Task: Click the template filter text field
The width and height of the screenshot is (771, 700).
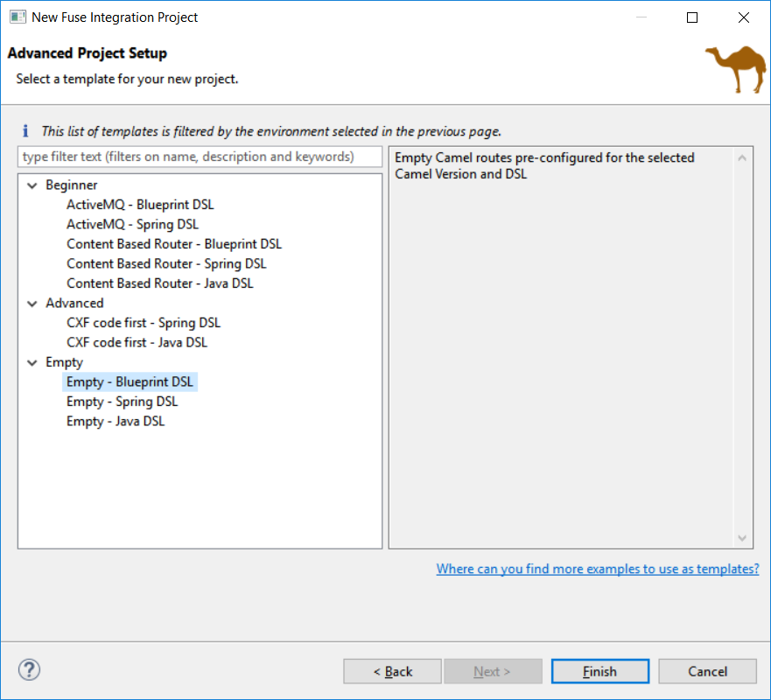Action: pyautogui.click(x=200, y=157)
